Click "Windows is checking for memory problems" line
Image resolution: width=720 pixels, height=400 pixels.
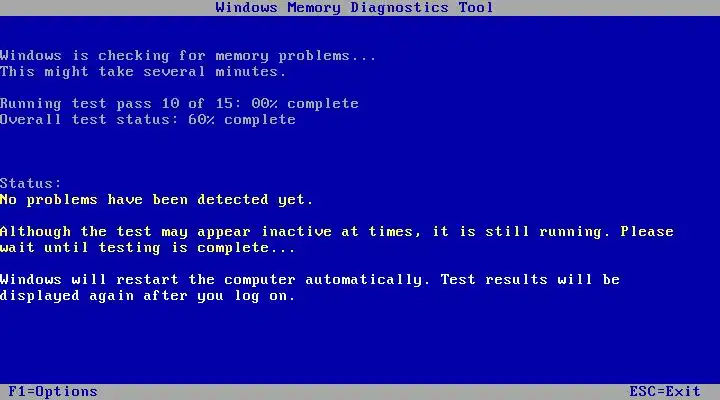(188, 56)
